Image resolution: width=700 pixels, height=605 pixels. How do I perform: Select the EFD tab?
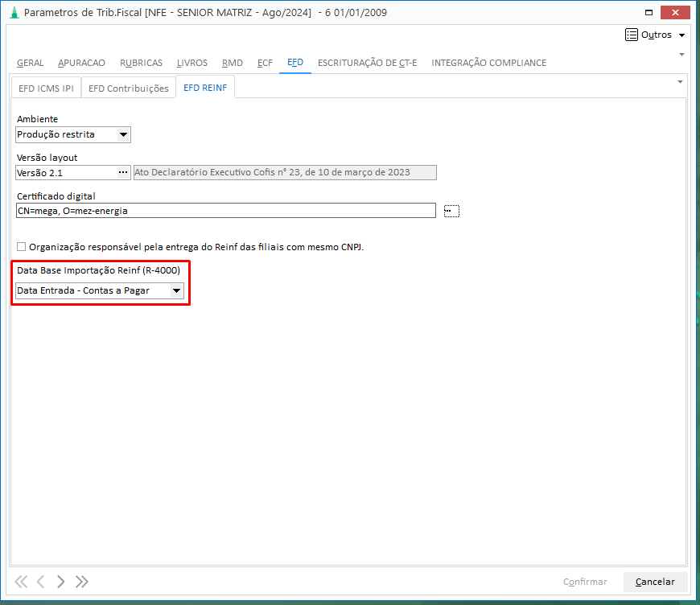(295, 63)
